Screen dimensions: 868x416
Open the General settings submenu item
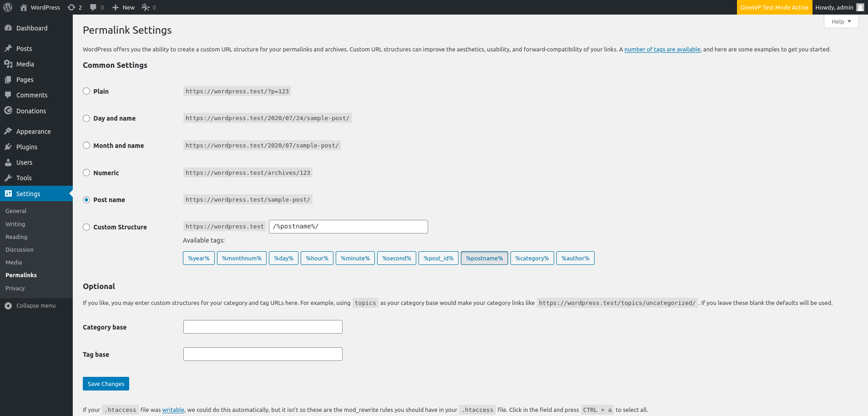16,211
